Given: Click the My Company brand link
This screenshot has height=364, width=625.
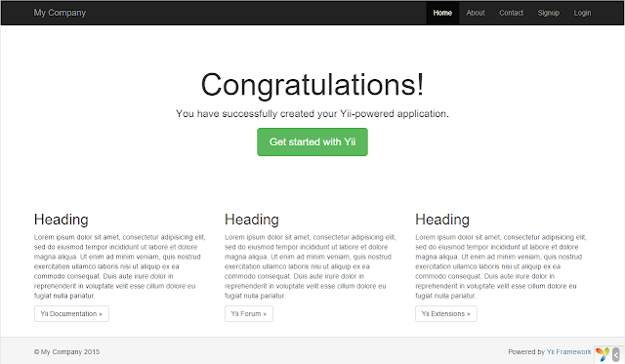Looking at the screenshot, I should [x=60, y=13].
